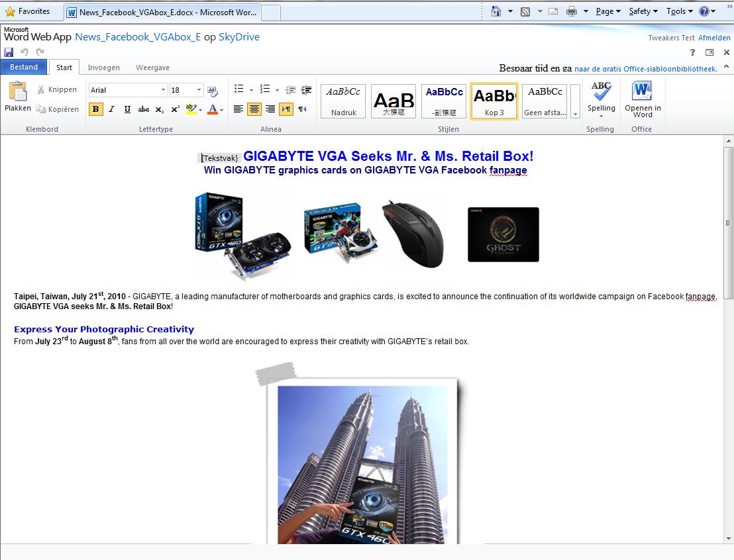Open the gratis Office-sjabloonbibliotheek link
This screenshot has width=734, height=560.
[645, 69]
